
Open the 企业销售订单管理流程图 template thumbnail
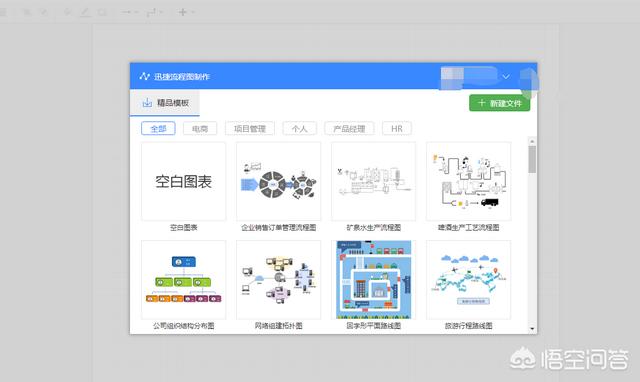278,182
